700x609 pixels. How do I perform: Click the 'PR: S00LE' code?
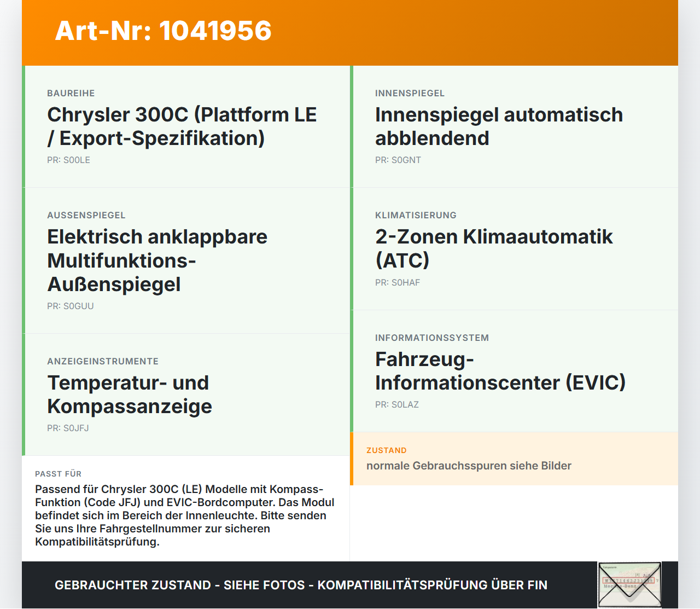68,160
